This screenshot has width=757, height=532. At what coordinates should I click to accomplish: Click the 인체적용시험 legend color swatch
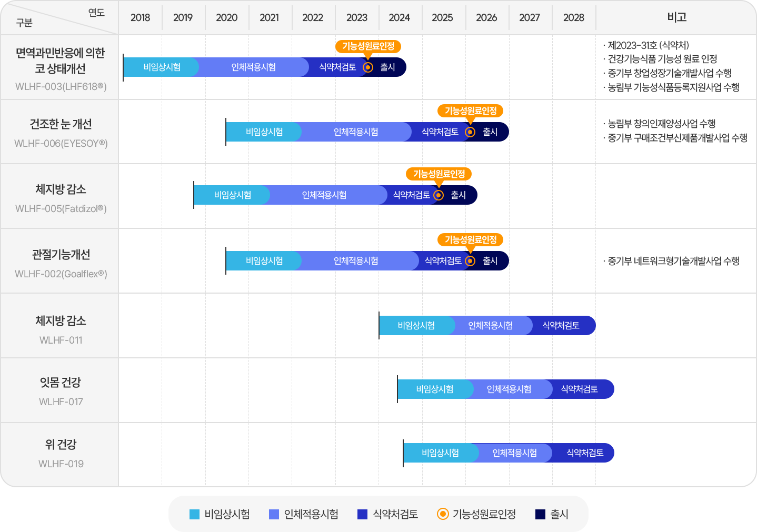click(274, 515)
